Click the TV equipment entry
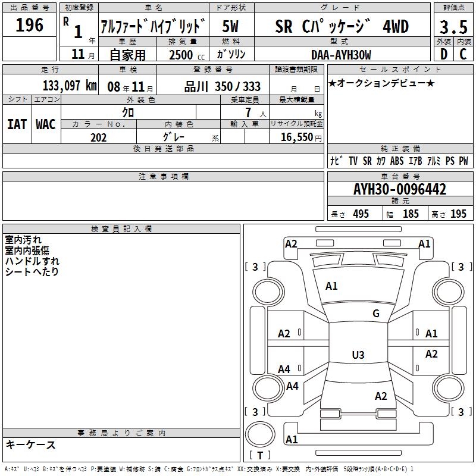 (353, 161)
